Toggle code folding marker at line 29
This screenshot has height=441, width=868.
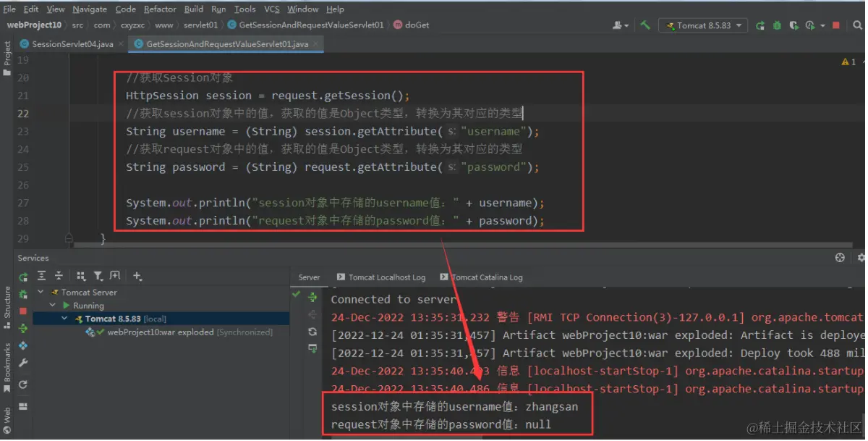click(x=69, y=238)
